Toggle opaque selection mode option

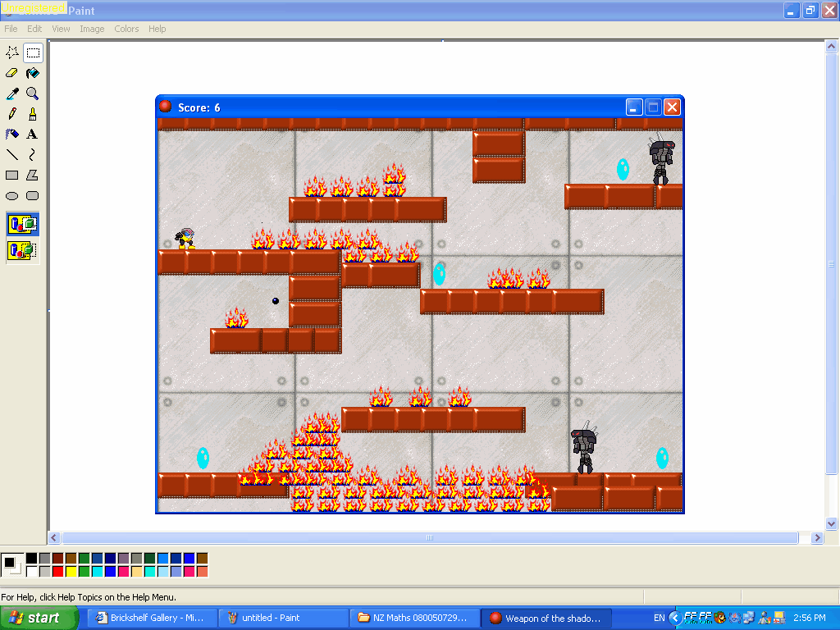23,223
